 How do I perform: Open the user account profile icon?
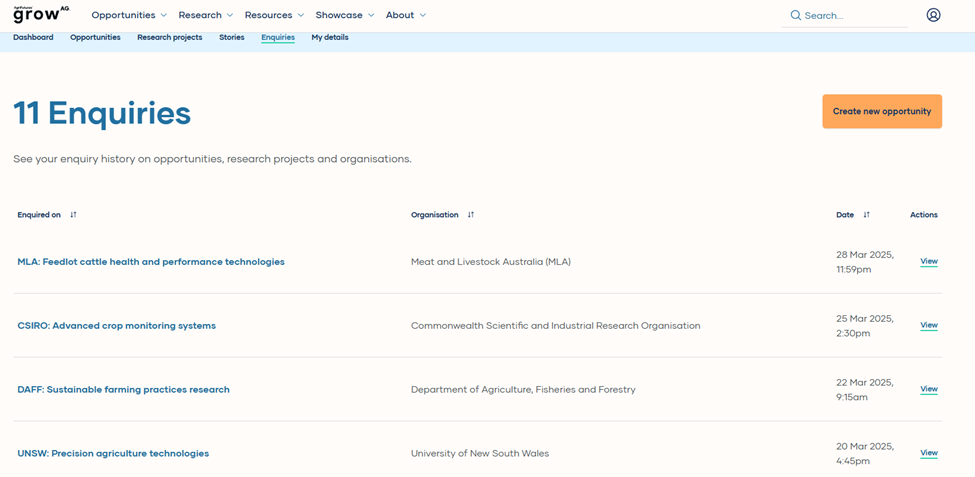(933, 15)
